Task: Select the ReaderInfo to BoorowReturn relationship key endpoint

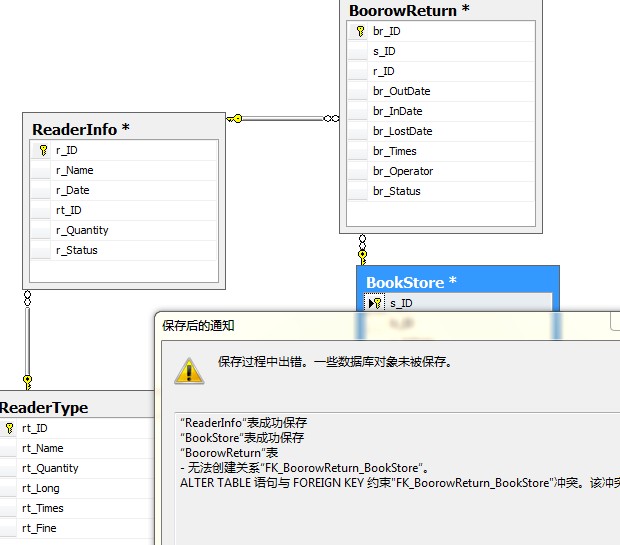Action: (x=234, y=118)
